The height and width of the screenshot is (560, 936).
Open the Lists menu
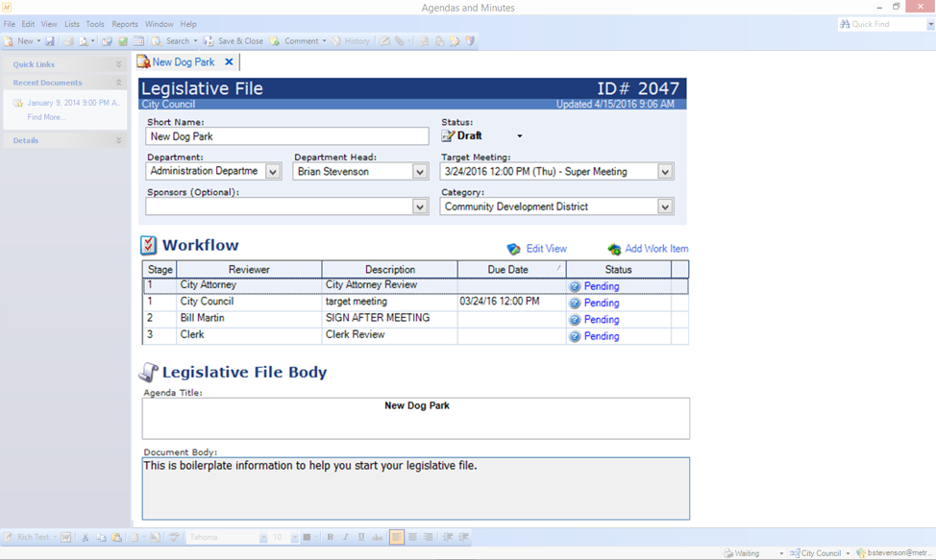point(72,24)
